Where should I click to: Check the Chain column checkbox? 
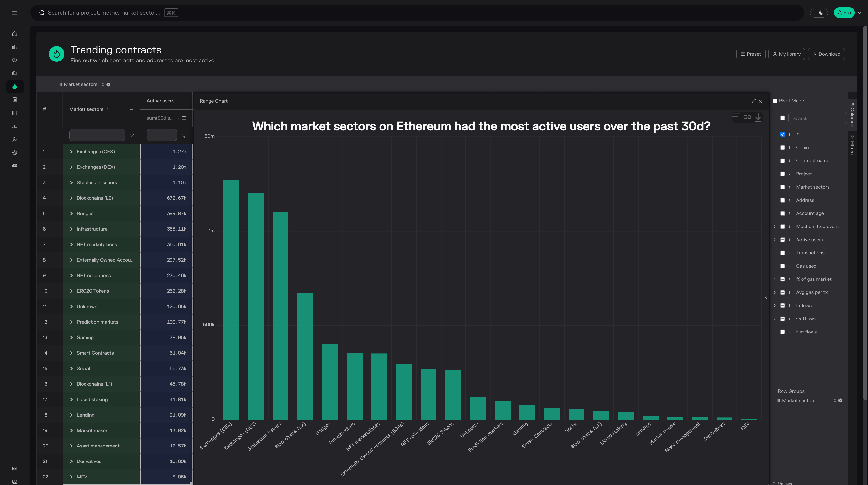pyautogui.click(x=783, y=148)
